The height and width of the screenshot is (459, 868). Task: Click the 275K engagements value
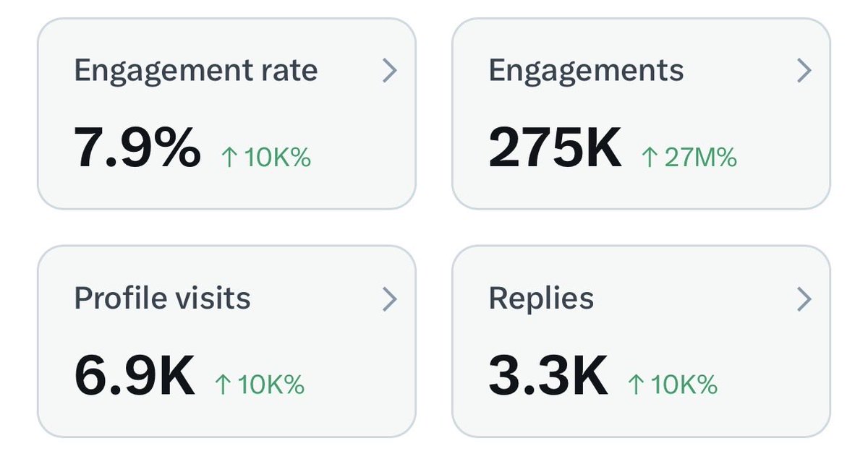coord(556,147)
